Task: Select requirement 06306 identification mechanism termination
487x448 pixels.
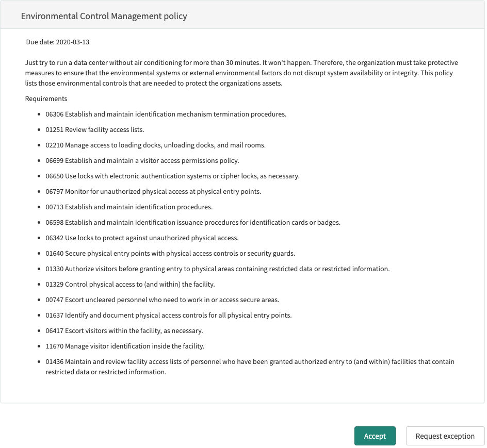Action: click(x=166, y=114)
